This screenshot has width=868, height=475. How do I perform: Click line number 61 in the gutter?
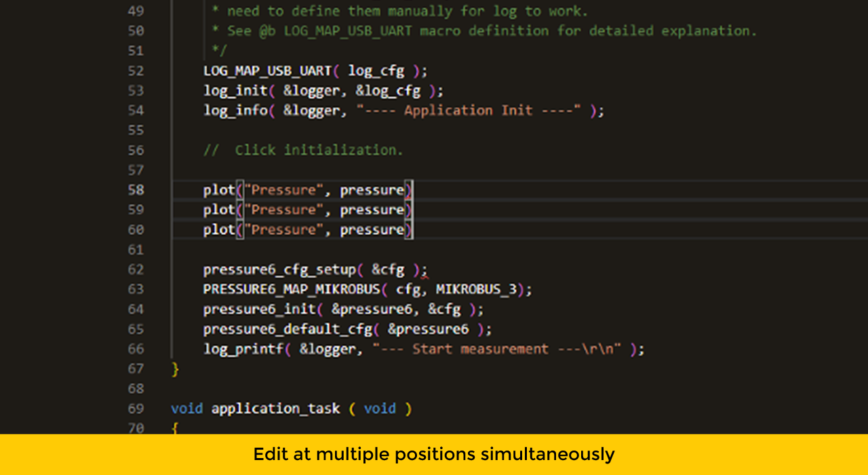point(136,250)
